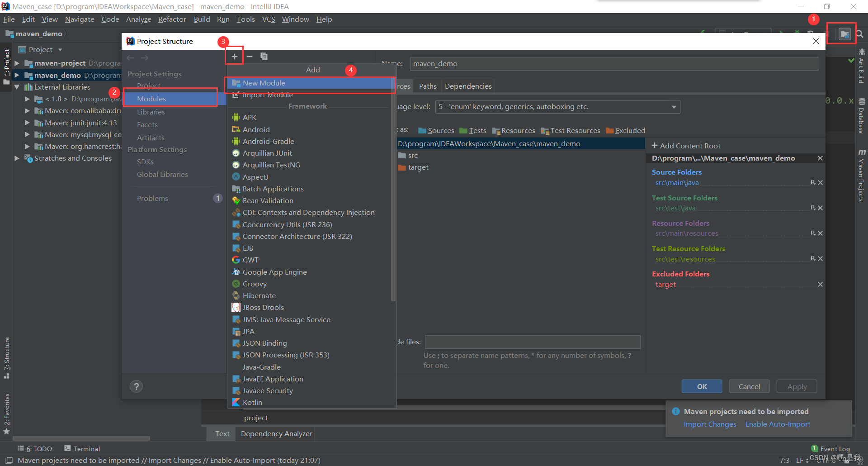This screenshot has width=868, height=466.
Task: Expand Maven: junit:junit:4.13 library
Action: [27, 123]
